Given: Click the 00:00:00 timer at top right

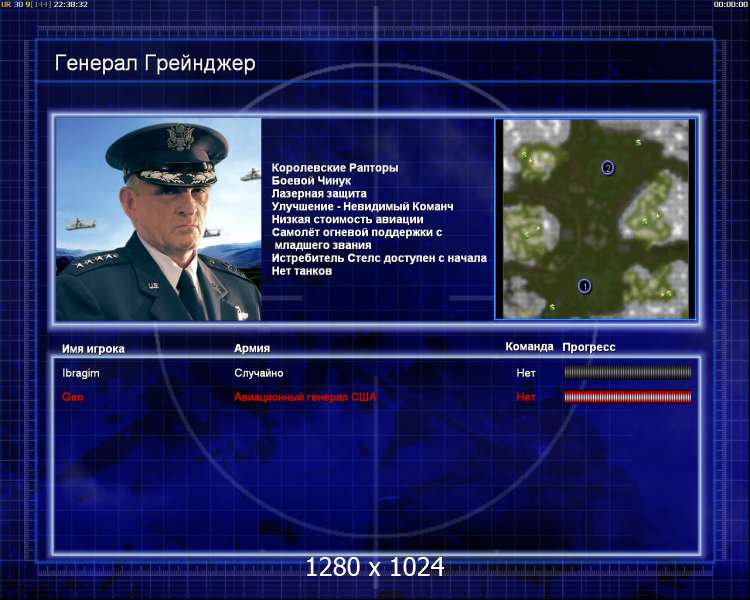Looking at the screenshot, I should [x=730, y=4].
